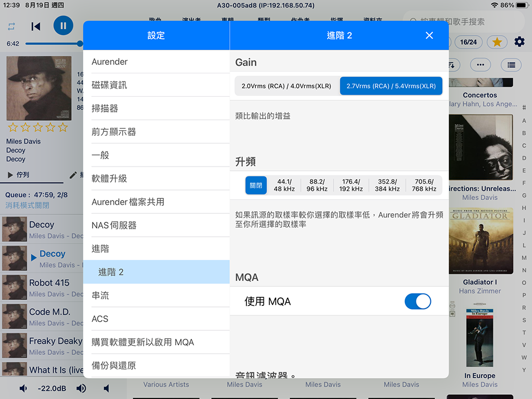Open 磁碟資訊 settings entry
Viewport: 532px width, 399px height.
click(156, 85)
